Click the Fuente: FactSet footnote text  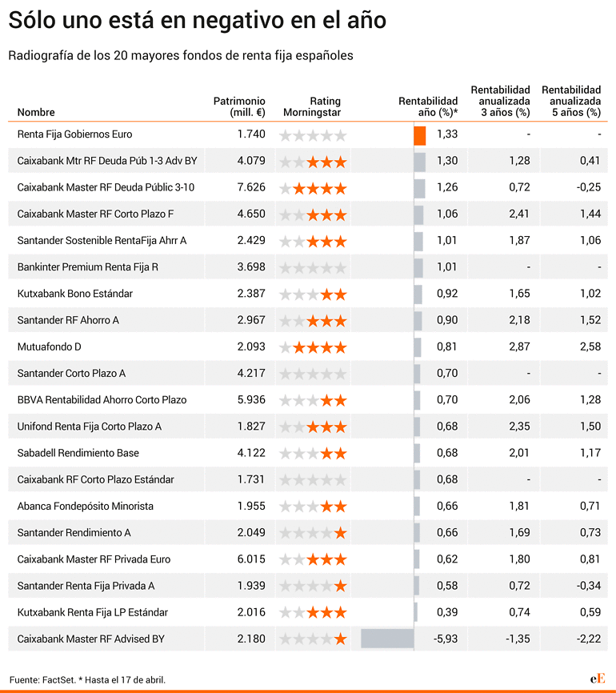click(x=43, y=679)
